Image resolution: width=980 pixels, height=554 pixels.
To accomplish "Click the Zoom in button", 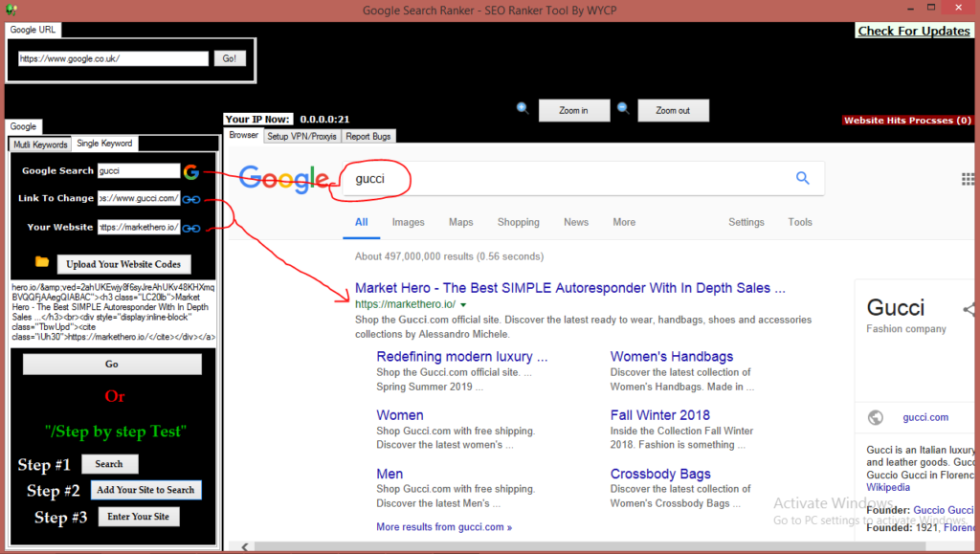I will [574, 111].
